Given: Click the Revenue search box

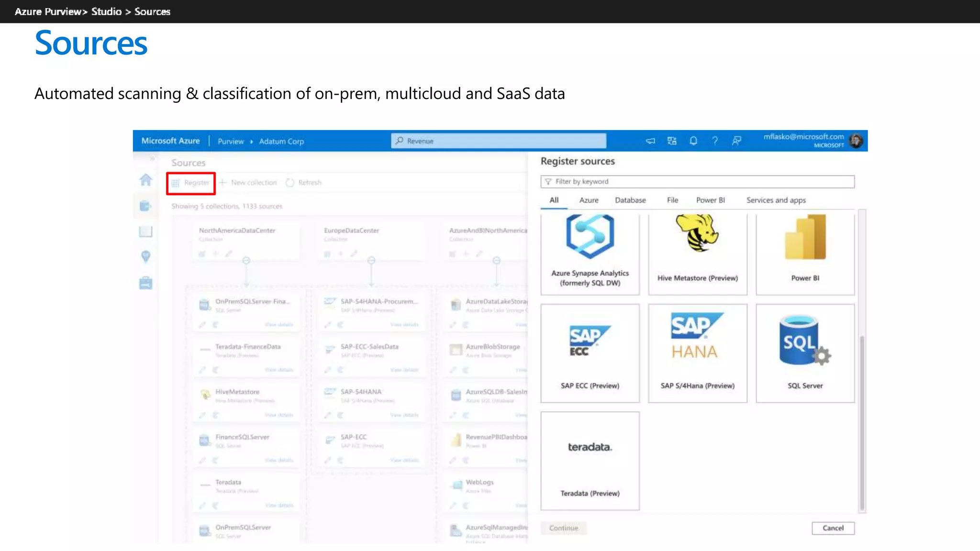Looking at the screenshot, I should tap(499, 141).
